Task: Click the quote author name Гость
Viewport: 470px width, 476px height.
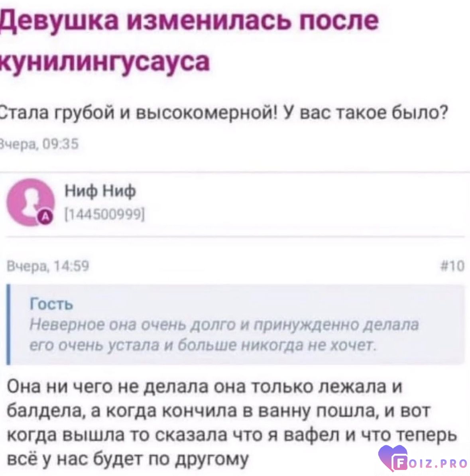Action: 52,305
